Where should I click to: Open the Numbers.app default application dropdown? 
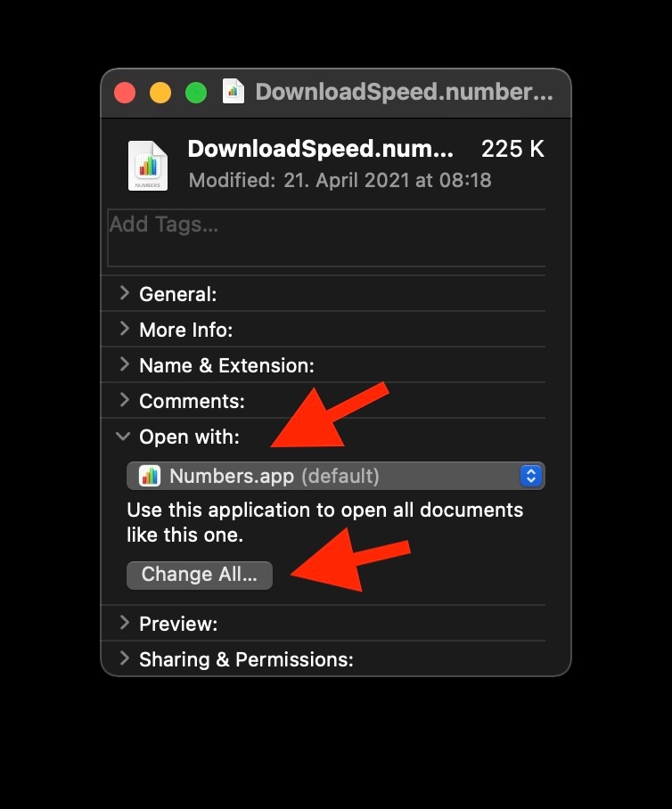coord(335,477)
